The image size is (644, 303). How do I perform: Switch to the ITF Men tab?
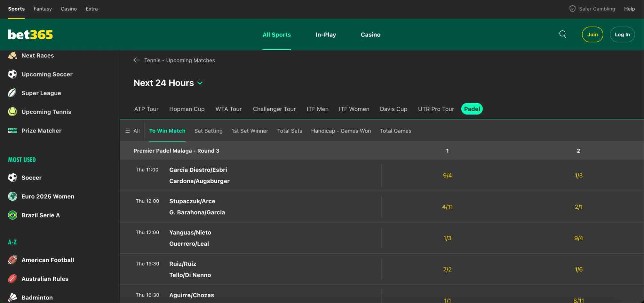(317, 109)
